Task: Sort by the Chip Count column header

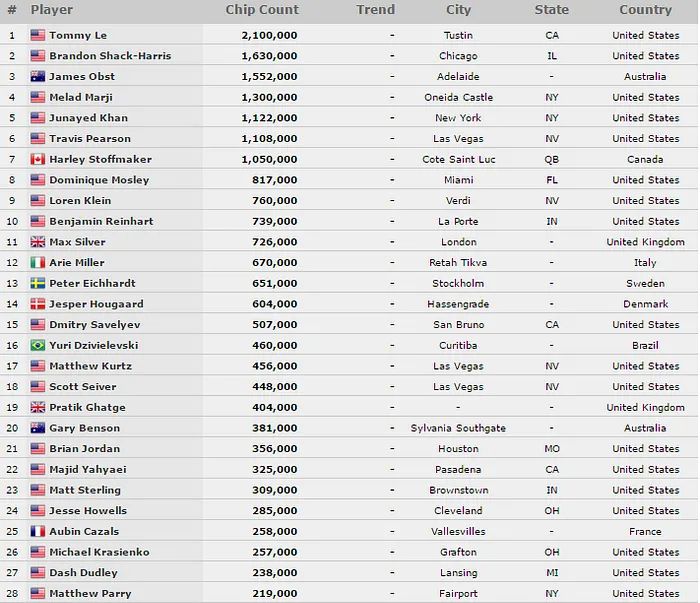Action: point(262,10)
